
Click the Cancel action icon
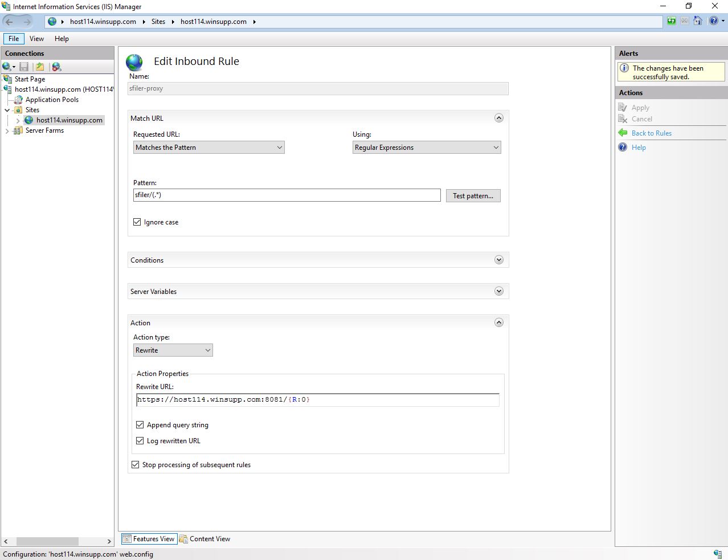(623, 118)
